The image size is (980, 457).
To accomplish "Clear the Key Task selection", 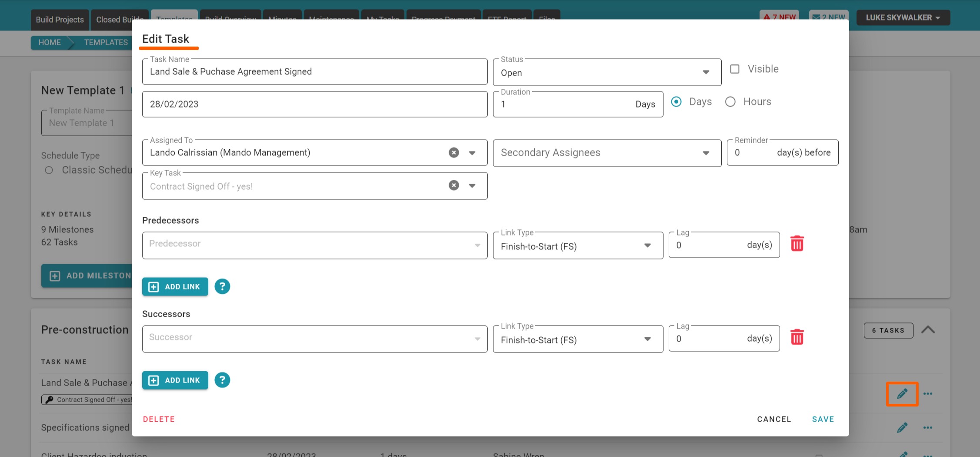I will coord(453,185).
